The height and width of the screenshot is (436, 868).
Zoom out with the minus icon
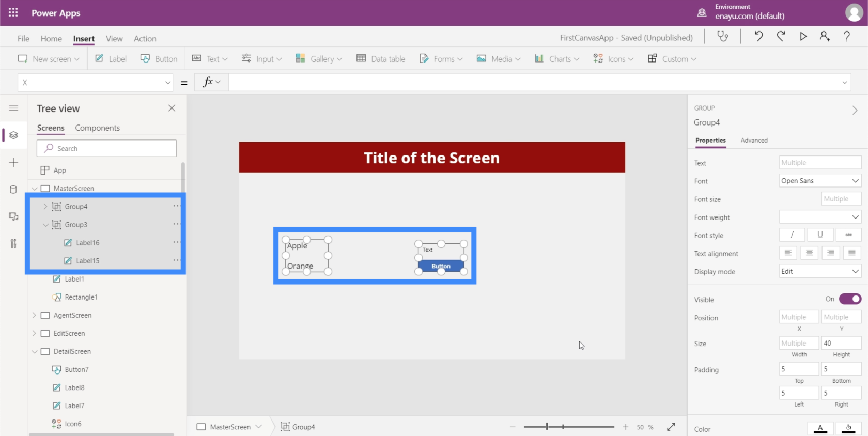click(x=513, y=427)
